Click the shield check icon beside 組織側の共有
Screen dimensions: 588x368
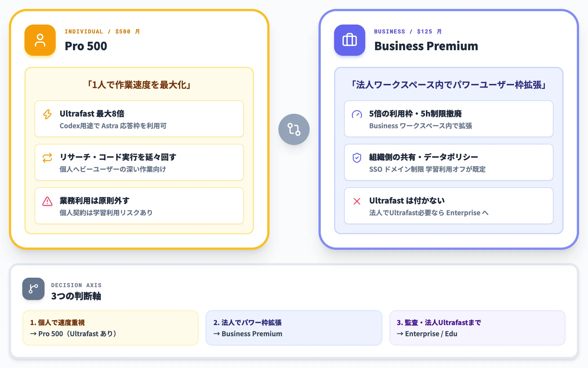(357, 158)
